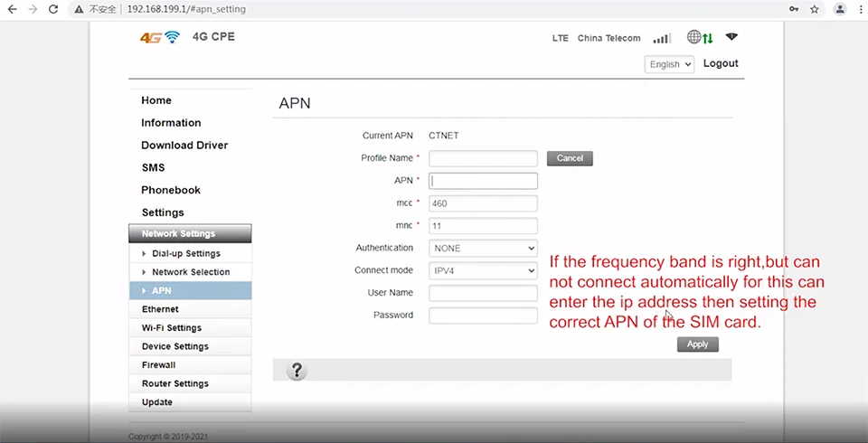
Task: Expand Dial-up Settings in sidebar
Action: pos(185,253)
